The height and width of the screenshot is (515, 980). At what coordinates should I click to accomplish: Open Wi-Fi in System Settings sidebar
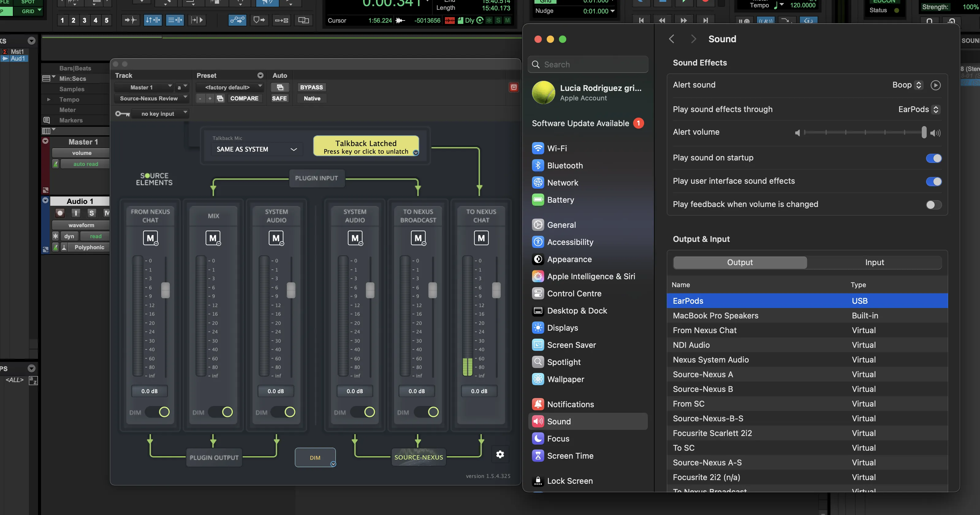click(x=588, y=148)
